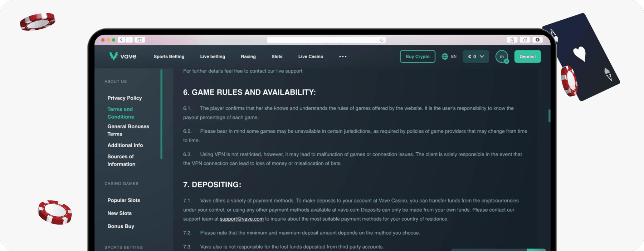Click the sidebar scrollbar
The width and height of the screenshot is (644, 251).
tap(161, 114)
